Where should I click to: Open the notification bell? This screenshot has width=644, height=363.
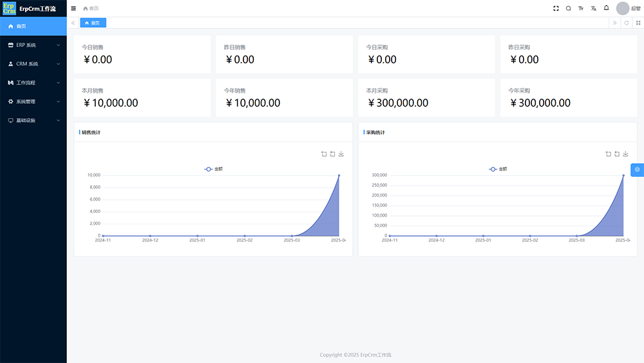tap(606, 8)
